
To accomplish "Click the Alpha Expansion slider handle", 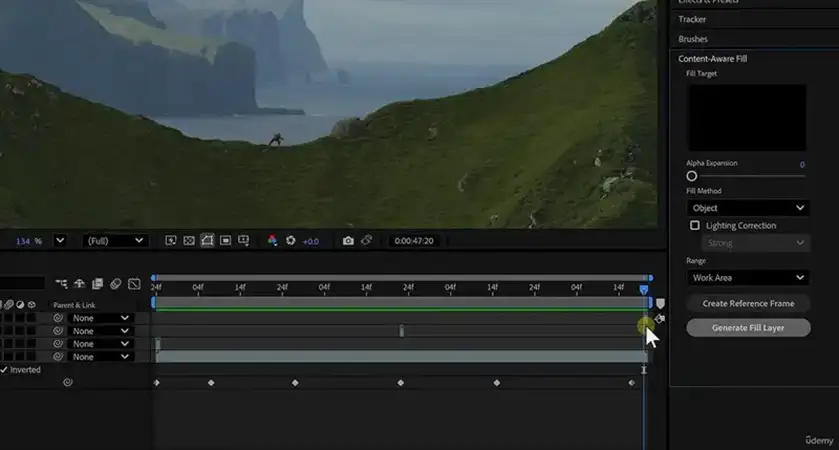I will pos(692,176).
